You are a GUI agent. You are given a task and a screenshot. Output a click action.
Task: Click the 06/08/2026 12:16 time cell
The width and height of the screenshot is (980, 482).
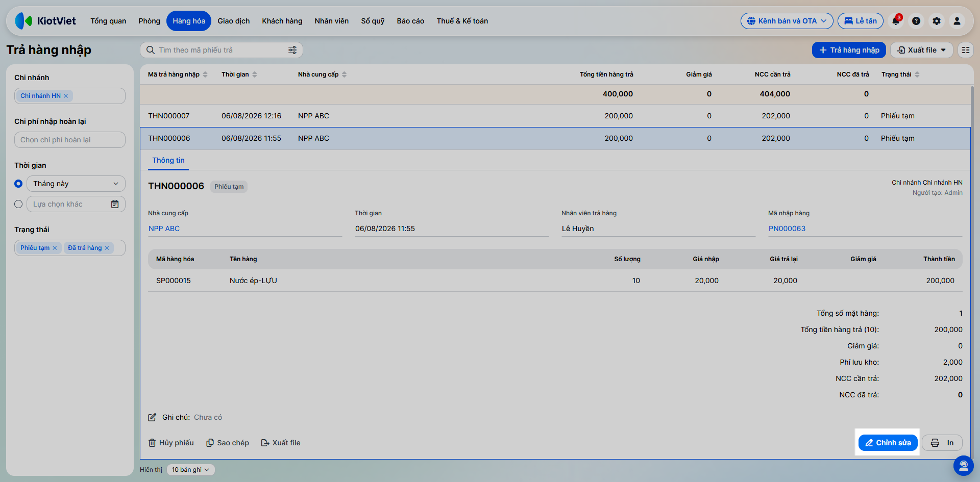tap(251, 116)
